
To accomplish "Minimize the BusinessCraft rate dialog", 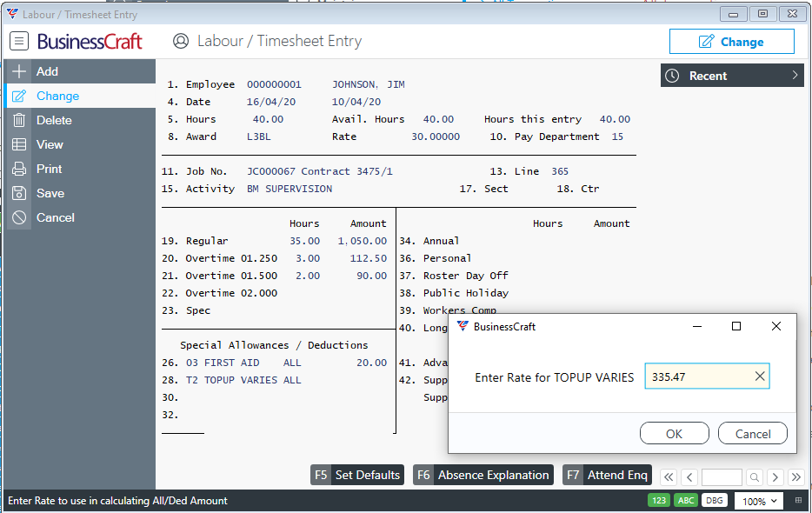I will tap(697, 326).
